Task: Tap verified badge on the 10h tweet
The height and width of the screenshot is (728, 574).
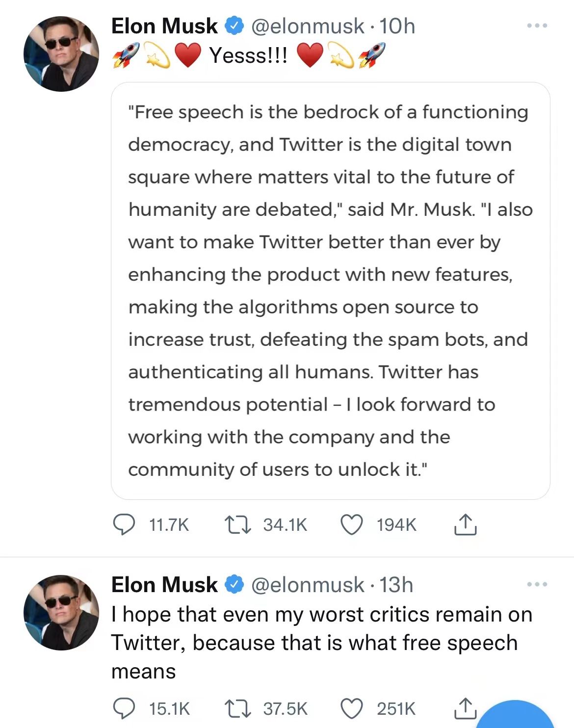Action: click(235, 26)
